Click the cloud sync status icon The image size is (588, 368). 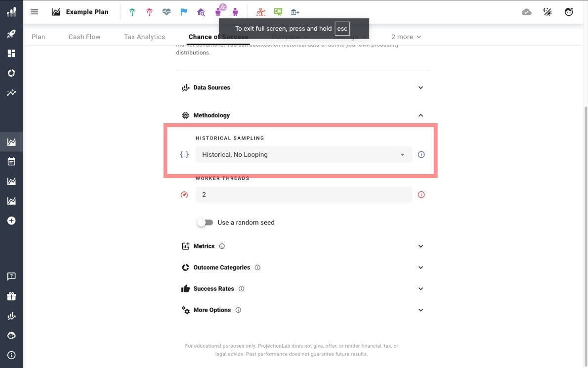click(x=527, y=12)
